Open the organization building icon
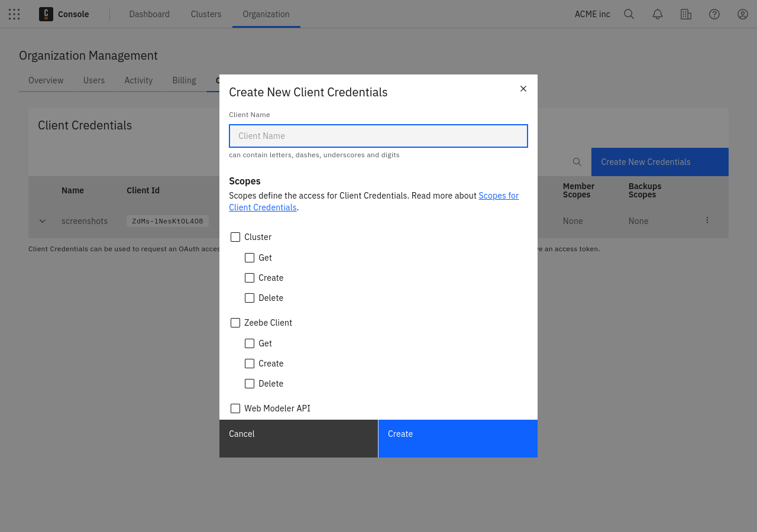This screenshot has height=532, width=757. pyautogui.click(x=685, y=14)
